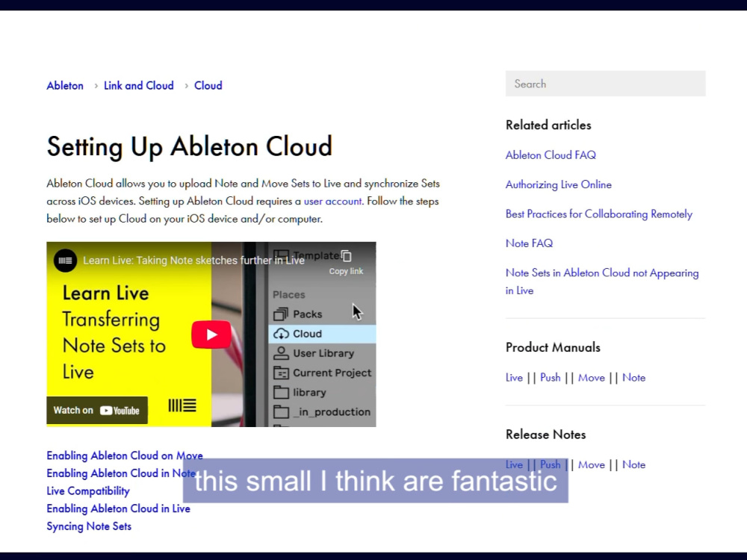747x560 pixels.
Task: Open Link and Cloud breadcrumb
Action: click(139, 86)
